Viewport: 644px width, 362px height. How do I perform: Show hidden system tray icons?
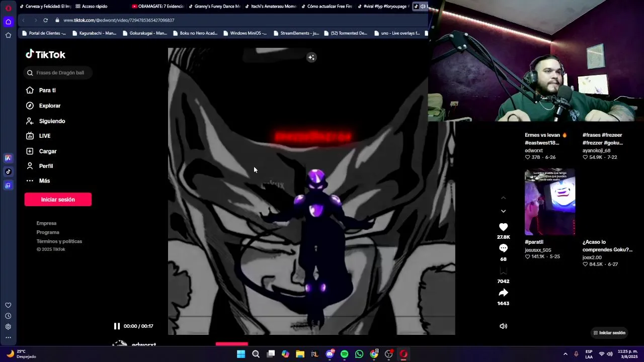pyautogui.click(x=565, y=354)
